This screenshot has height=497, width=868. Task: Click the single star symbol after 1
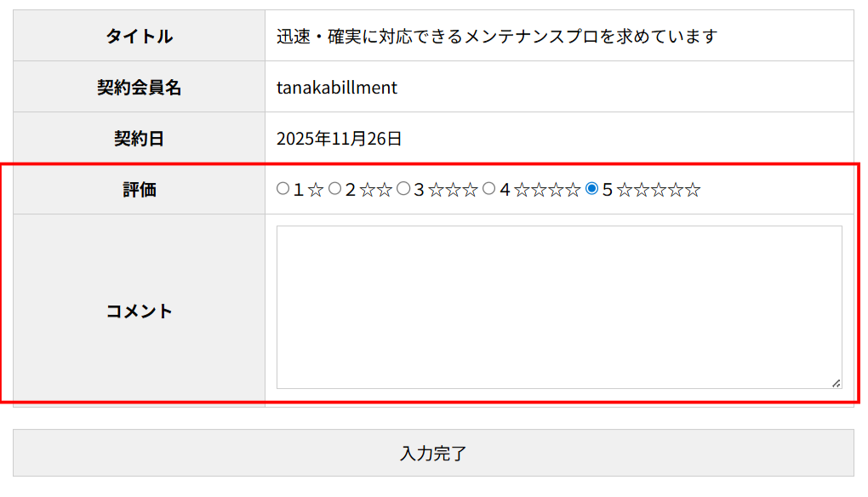click(x=316, y=190)
